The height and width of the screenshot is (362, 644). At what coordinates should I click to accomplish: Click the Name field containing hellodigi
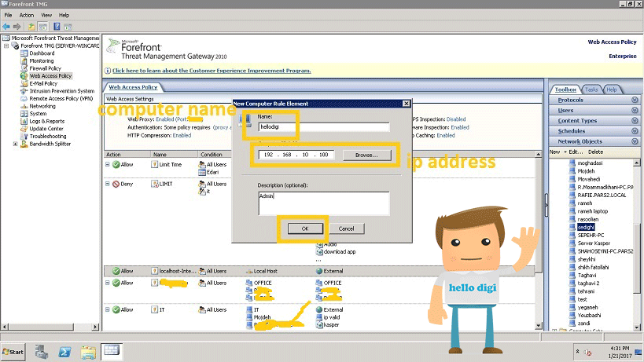tap(324, 127)
